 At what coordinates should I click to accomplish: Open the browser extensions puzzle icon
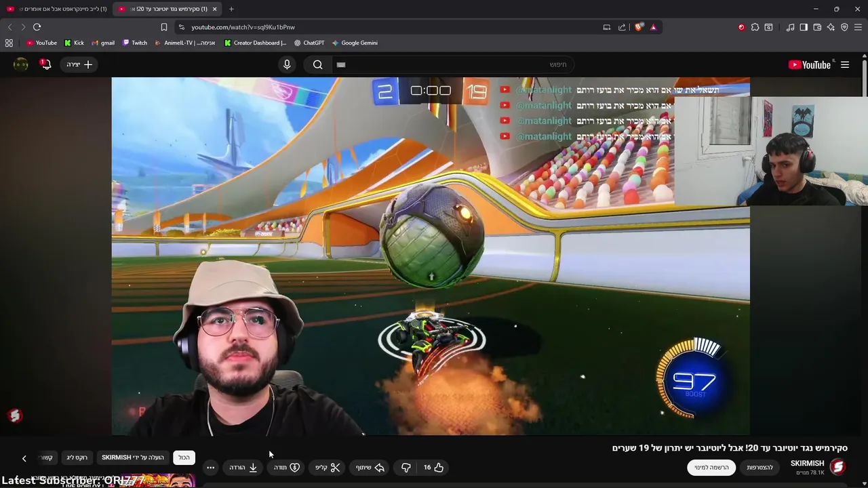point(755,27)
